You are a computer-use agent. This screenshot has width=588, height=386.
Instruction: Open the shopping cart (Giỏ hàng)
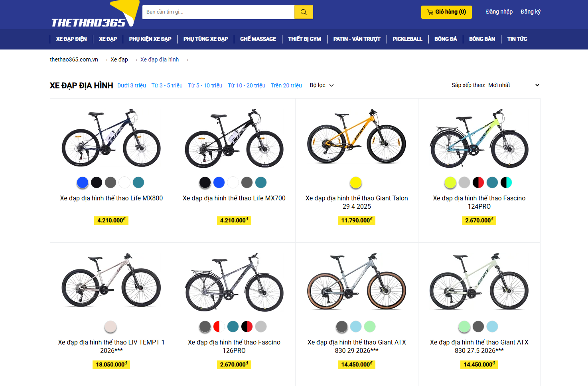pos(446,12)
